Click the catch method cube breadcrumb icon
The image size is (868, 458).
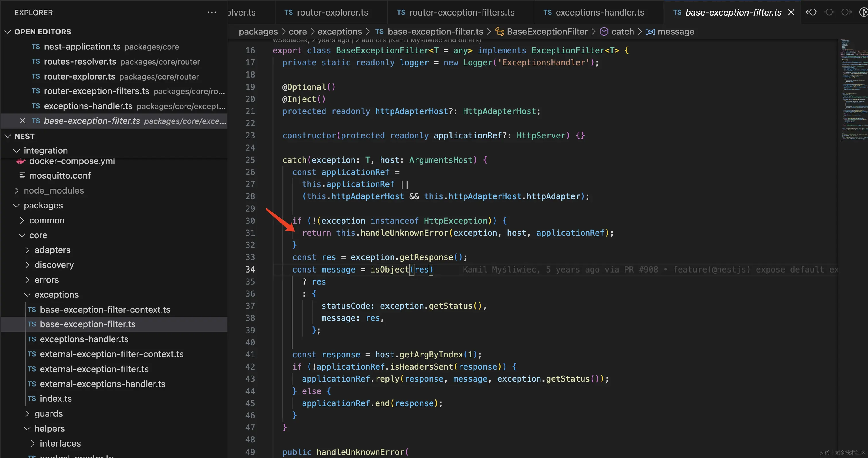[x=604, y=31]
